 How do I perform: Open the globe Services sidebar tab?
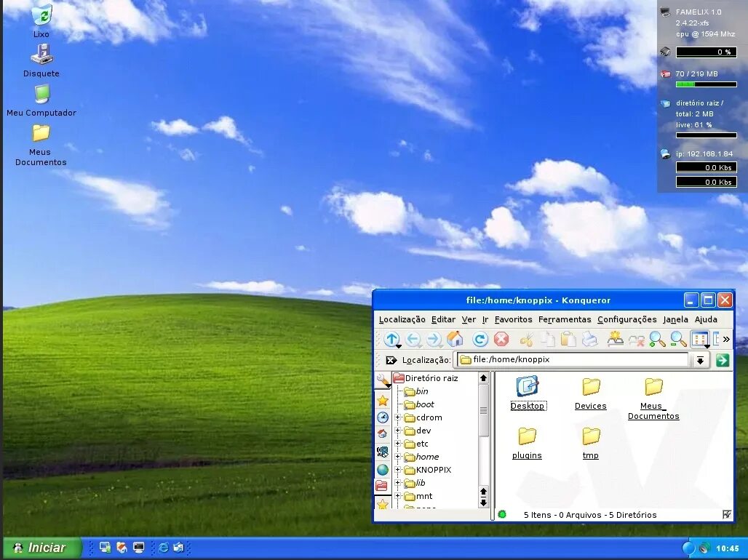(383, 469)
